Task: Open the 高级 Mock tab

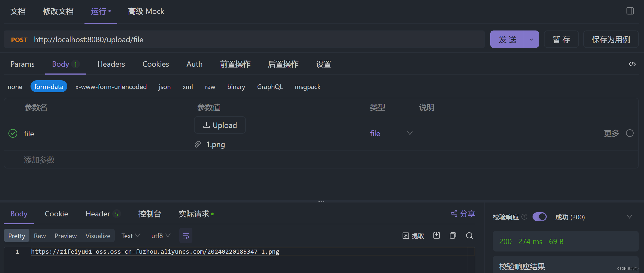Action: (x=146, y=11)
